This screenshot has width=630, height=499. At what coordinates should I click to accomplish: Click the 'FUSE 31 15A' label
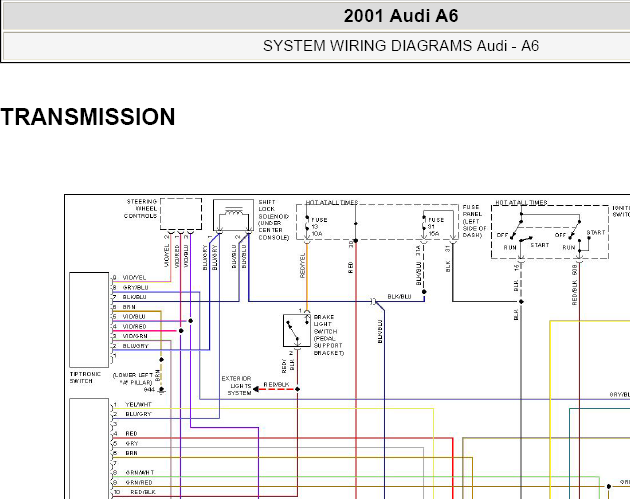[436, 227]
